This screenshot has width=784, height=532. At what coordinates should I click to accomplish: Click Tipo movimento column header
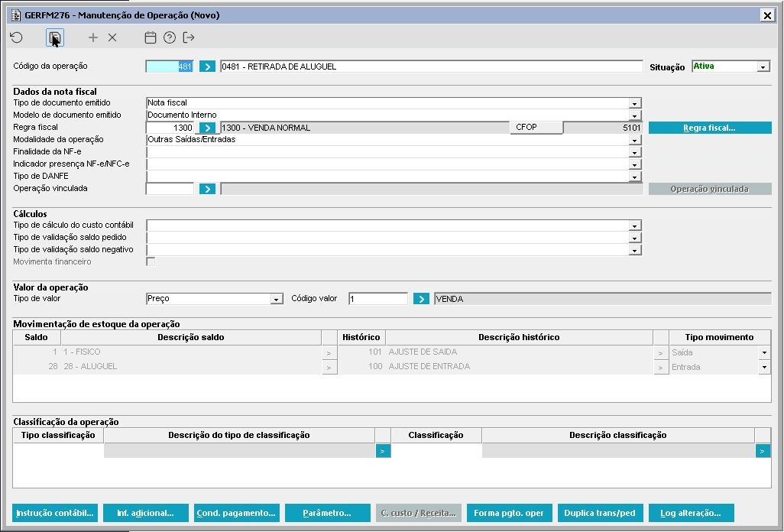(720, 338)
